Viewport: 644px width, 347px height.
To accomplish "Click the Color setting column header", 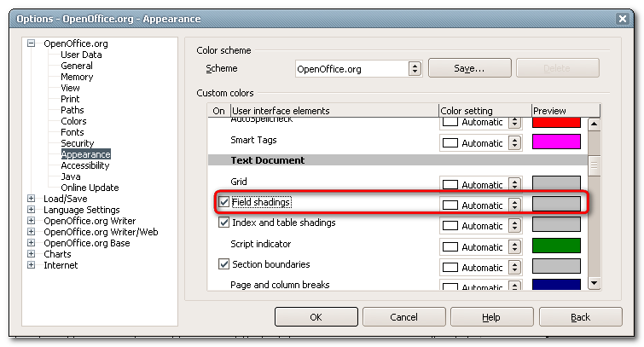I will coord(485,111).
